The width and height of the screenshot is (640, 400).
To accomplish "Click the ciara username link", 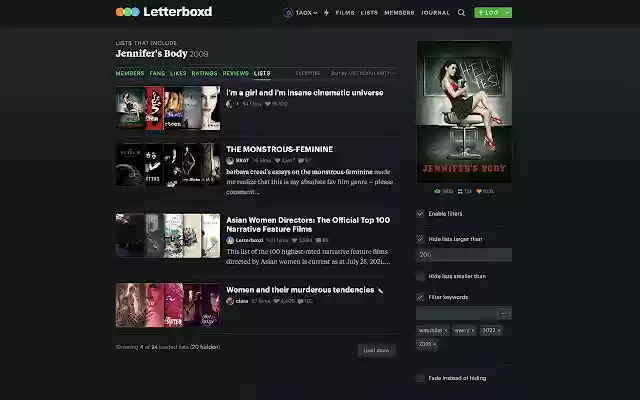I will [242, 301].
